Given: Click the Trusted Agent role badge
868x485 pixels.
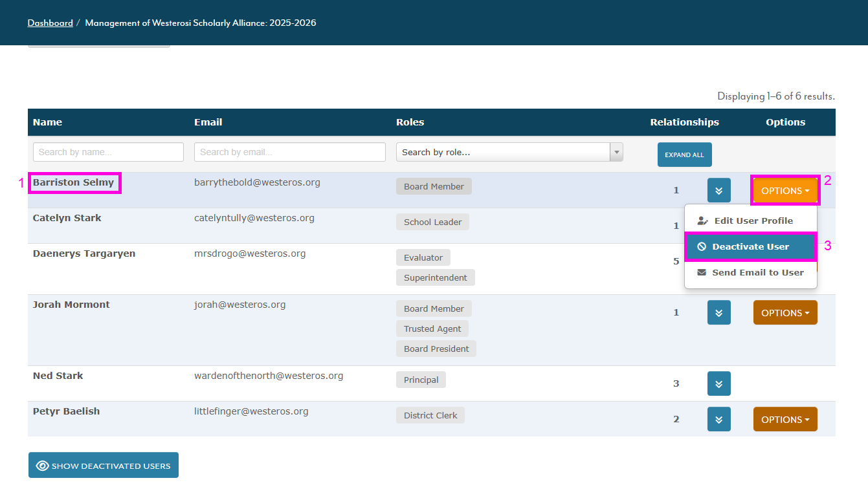Looking at the screenshot, I should pyautogui.click(x=432, y=329).
